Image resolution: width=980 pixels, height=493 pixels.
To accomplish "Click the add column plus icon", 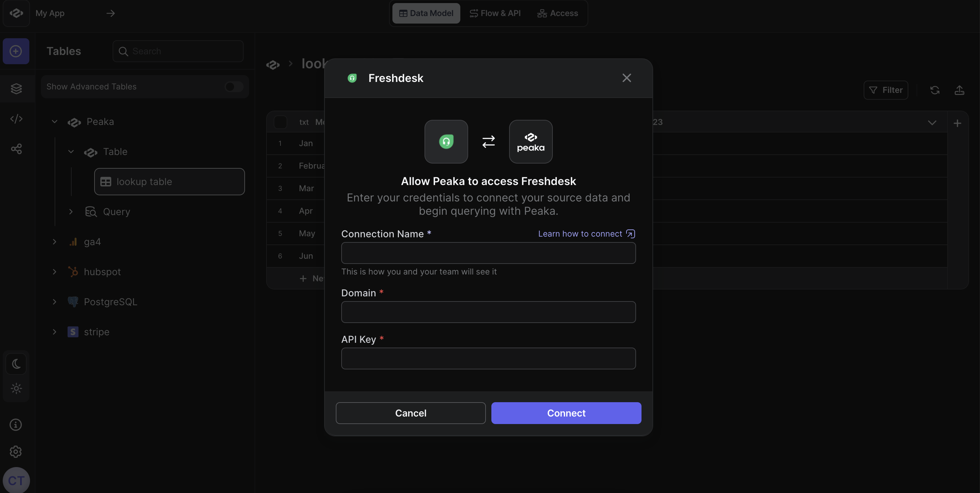I will (x=957, y=123).
